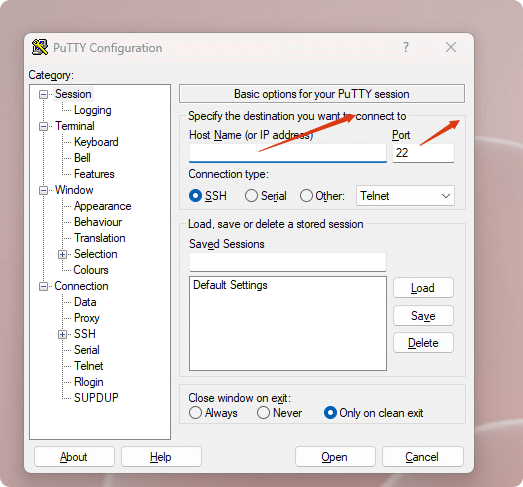Viewport: 523px width, 487px height.
Task: Open the Rlogin settings category
Action: click(x=89, y=382)
